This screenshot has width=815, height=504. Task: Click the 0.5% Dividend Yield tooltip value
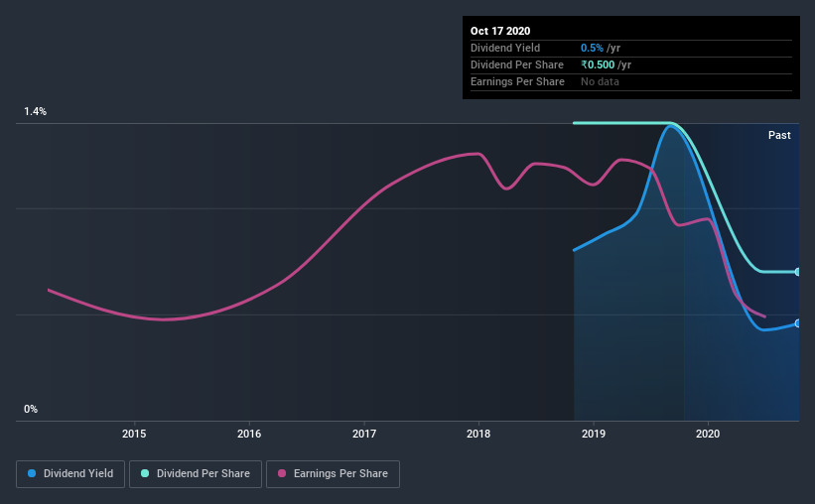(592, 48)
